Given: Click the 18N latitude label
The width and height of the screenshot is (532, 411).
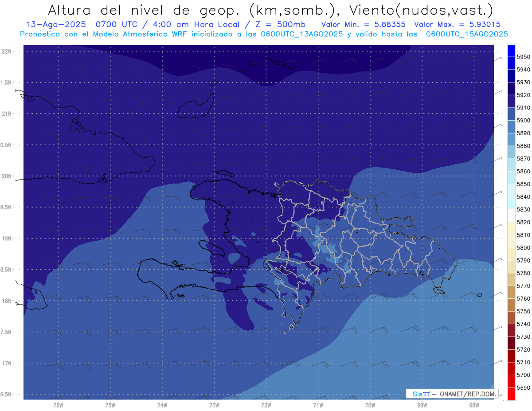Looking at the screenshot, I should (x=7, y=301).
